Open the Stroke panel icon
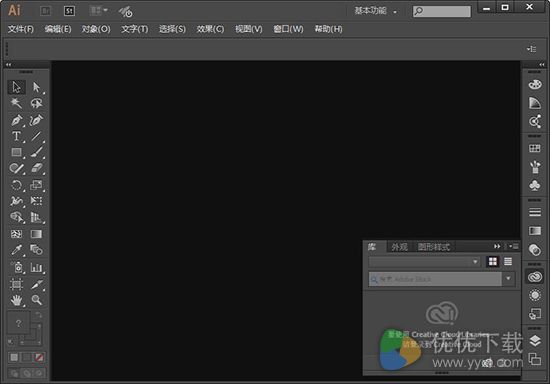The height and width of the screenshot is (384, 550). click(x=535, y=213)
